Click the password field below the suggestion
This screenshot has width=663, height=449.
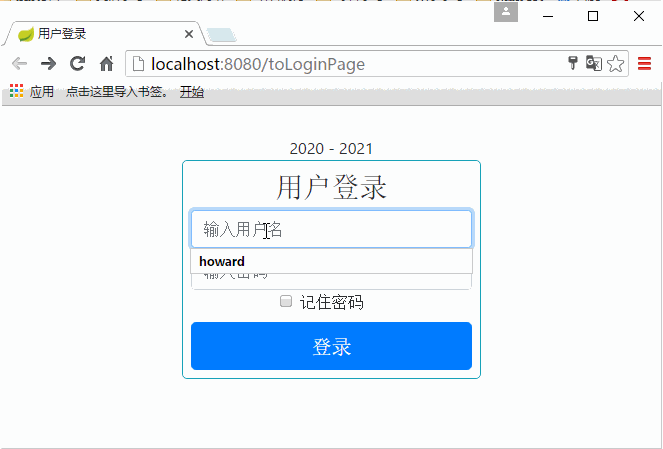click(332, 282)
